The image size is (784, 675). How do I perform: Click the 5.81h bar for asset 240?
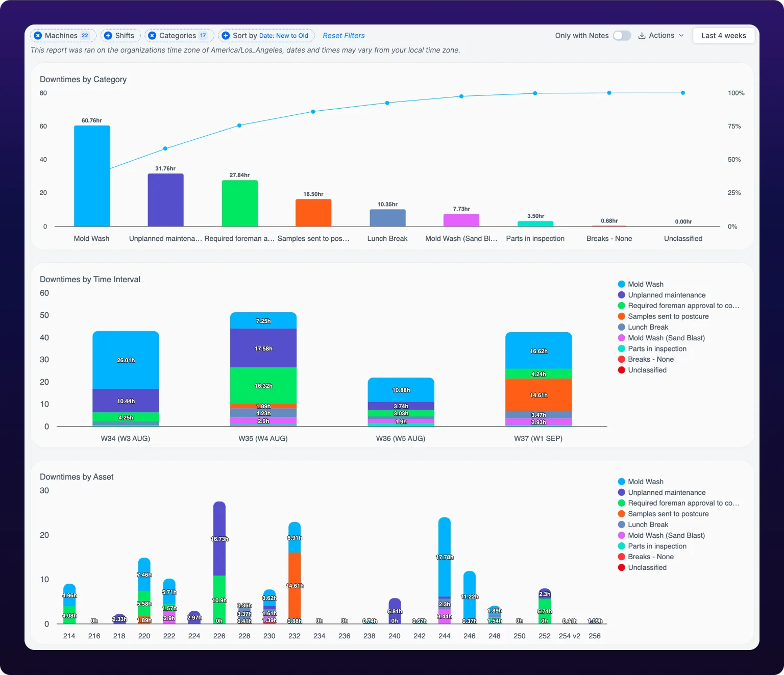395,611
